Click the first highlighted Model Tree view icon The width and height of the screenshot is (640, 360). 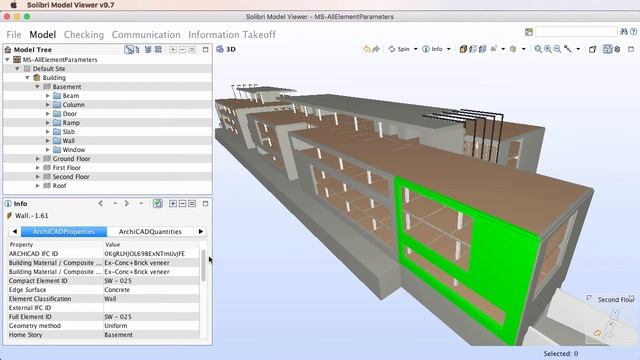click(129, 49)
